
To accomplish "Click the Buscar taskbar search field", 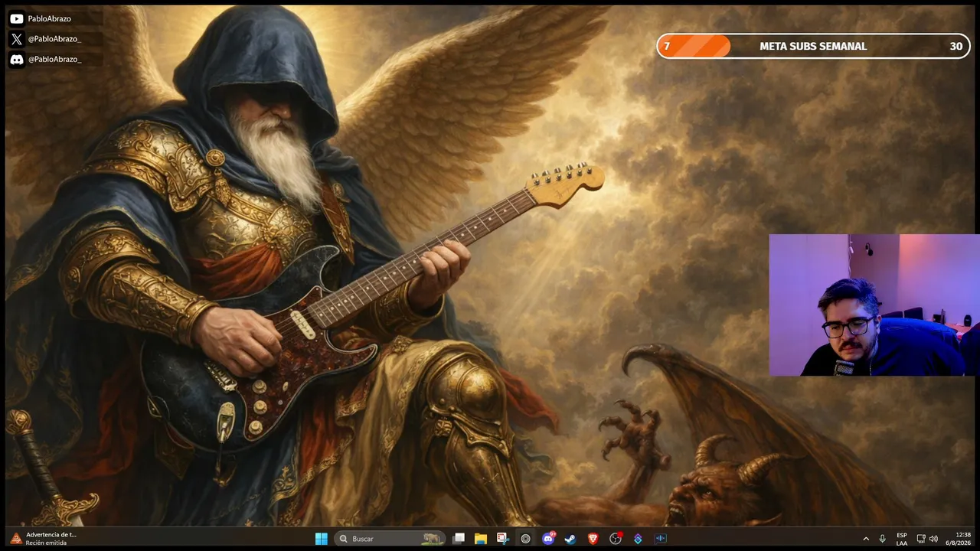I will (390, 539).
